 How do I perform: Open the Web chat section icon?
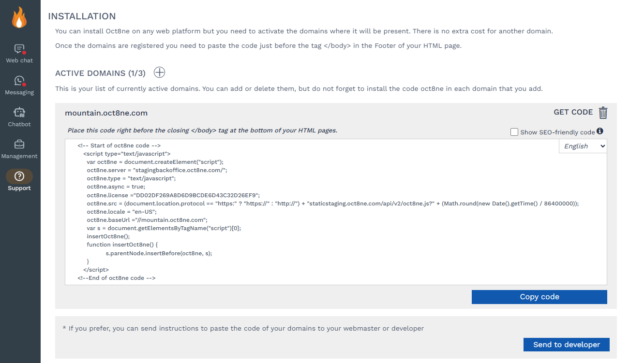19,49
